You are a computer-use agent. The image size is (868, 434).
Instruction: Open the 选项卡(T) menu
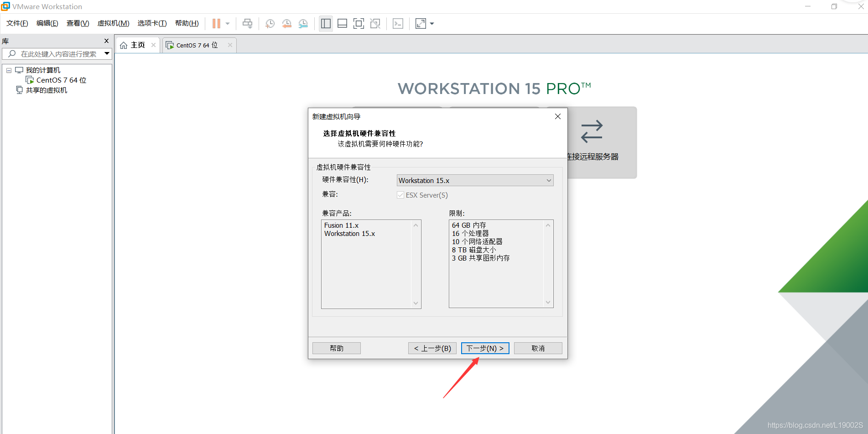pos(152,23)
